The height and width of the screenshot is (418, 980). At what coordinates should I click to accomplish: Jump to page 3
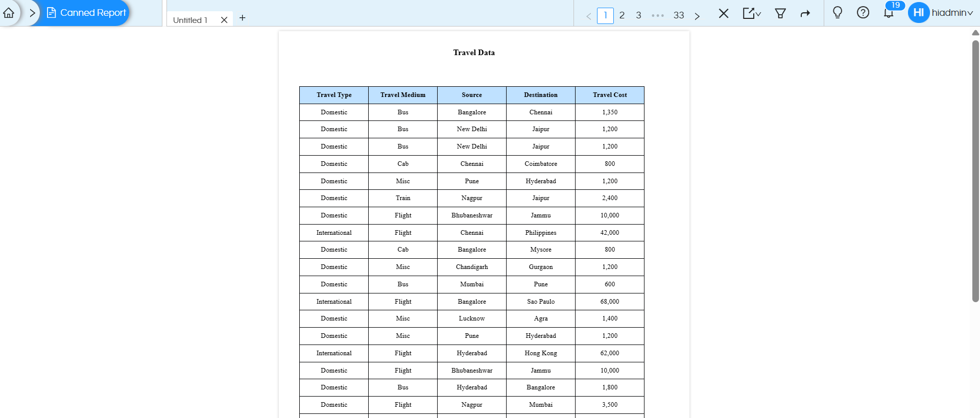638,15
